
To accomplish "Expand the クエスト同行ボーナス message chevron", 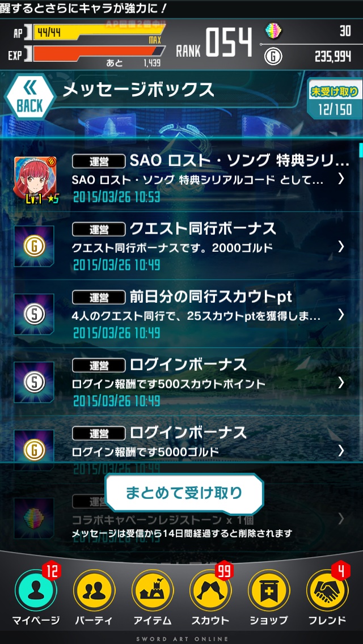I will [x=341, y=247].
